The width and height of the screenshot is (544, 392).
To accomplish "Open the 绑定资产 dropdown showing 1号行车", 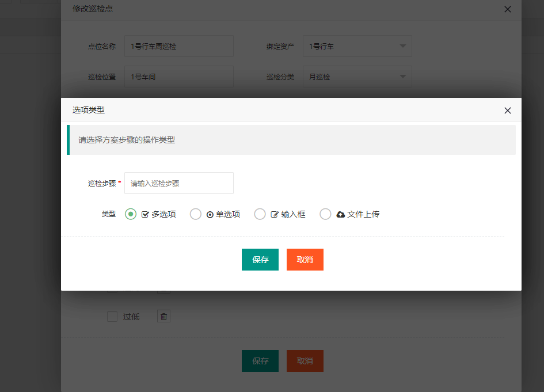I will [x=357, y=46].
